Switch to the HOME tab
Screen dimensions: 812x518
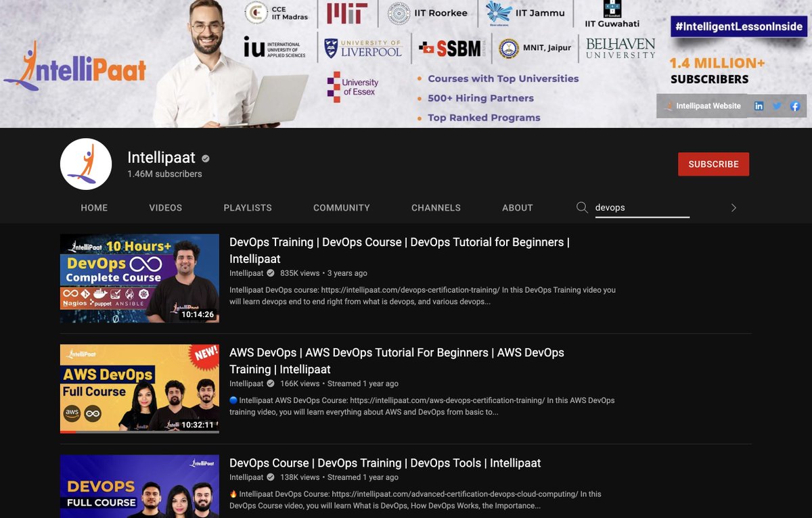click(94, 208)
